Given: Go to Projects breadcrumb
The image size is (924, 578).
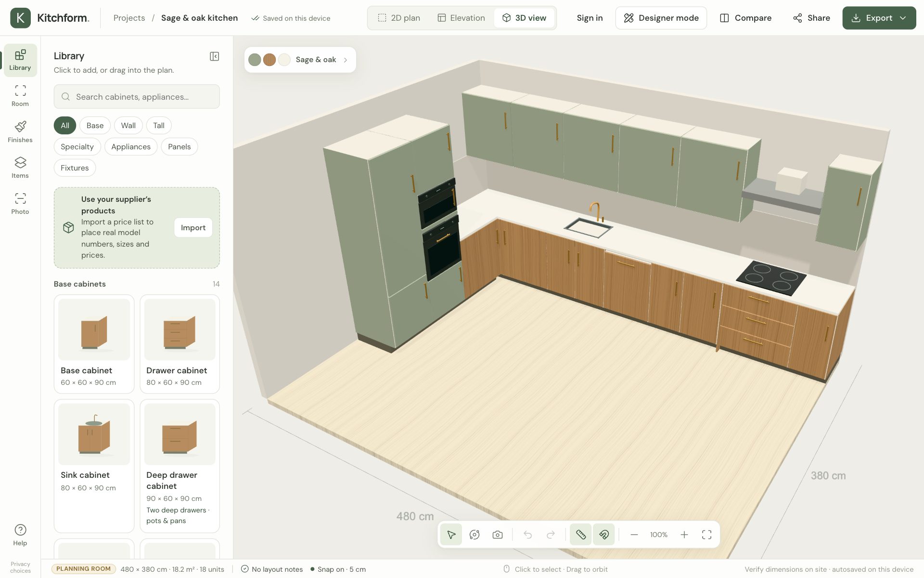Looking at the screenshot, I should point(129,18).
